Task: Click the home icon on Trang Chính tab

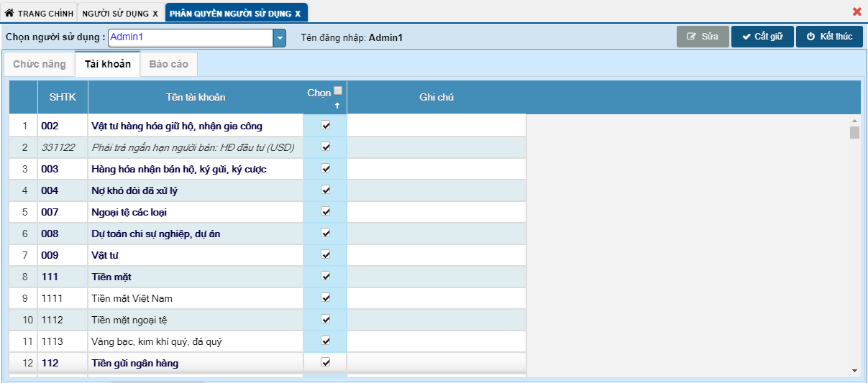Action: [x=9, y=13]
